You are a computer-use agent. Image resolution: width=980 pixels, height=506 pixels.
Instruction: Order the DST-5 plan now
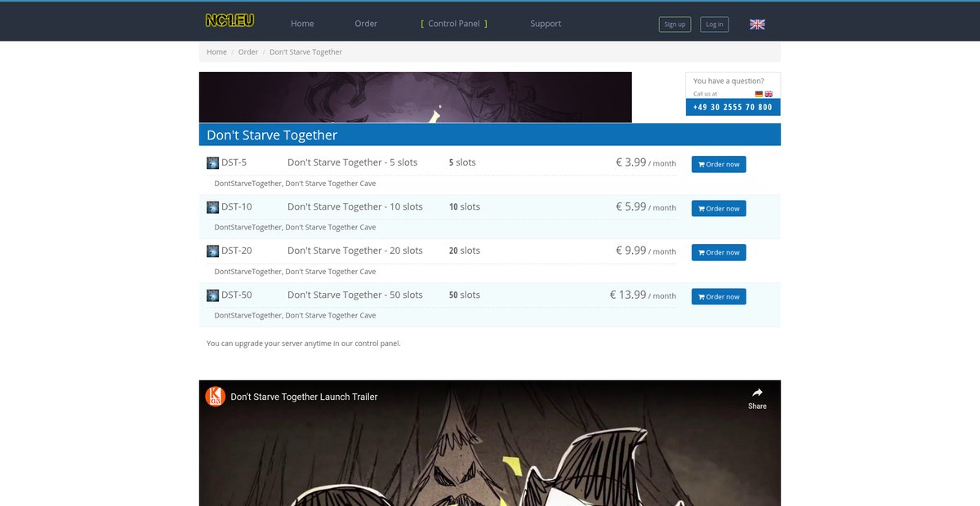tap(719, 164)
